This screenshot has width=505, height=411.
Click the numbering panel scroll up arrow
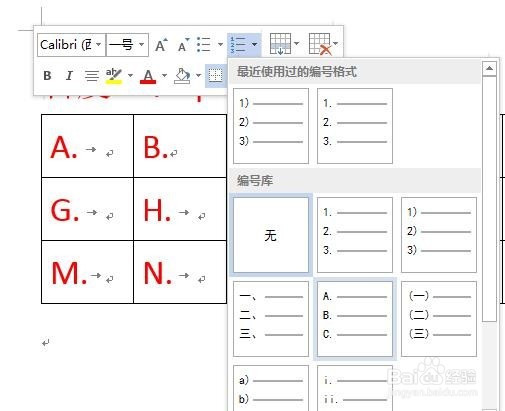coord(489,68)
